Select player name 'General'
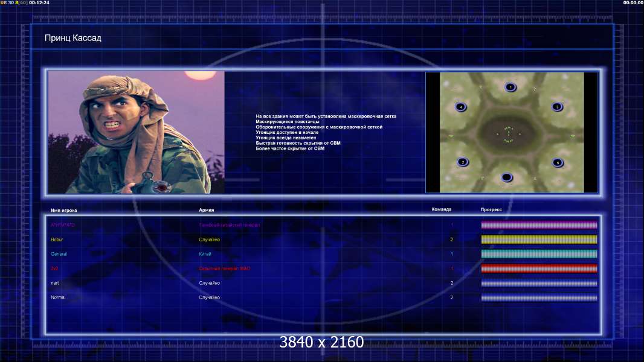The height and width of the screenshot is (362, 644). point(59,254)
